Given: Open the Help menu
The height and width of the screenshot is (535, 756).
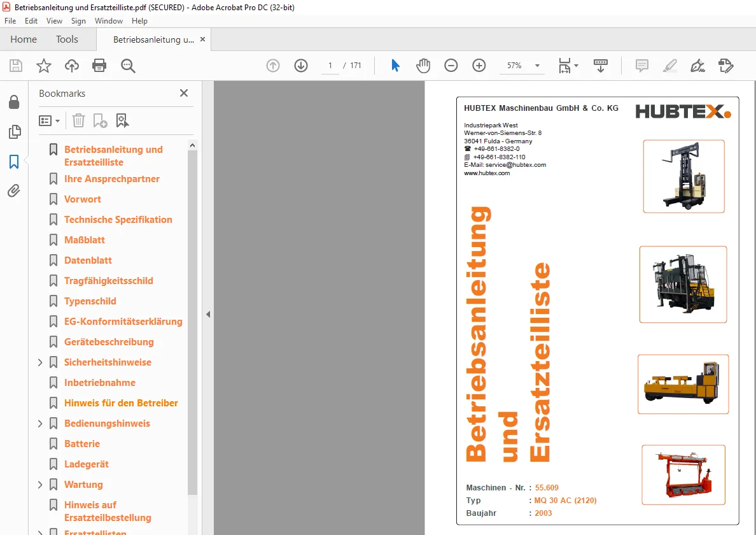Looking at the screenshot, I should pos(139,21).
